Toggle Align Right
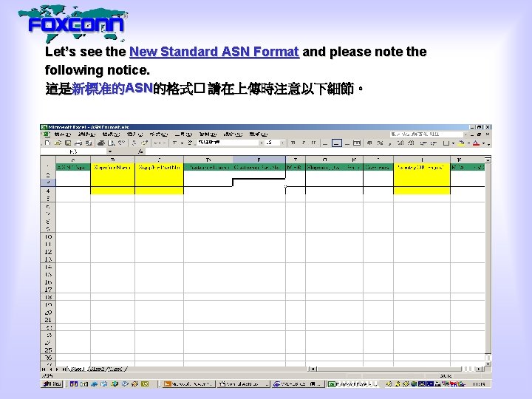The width and height of the screenshot is (532, 399). (347, 143)
